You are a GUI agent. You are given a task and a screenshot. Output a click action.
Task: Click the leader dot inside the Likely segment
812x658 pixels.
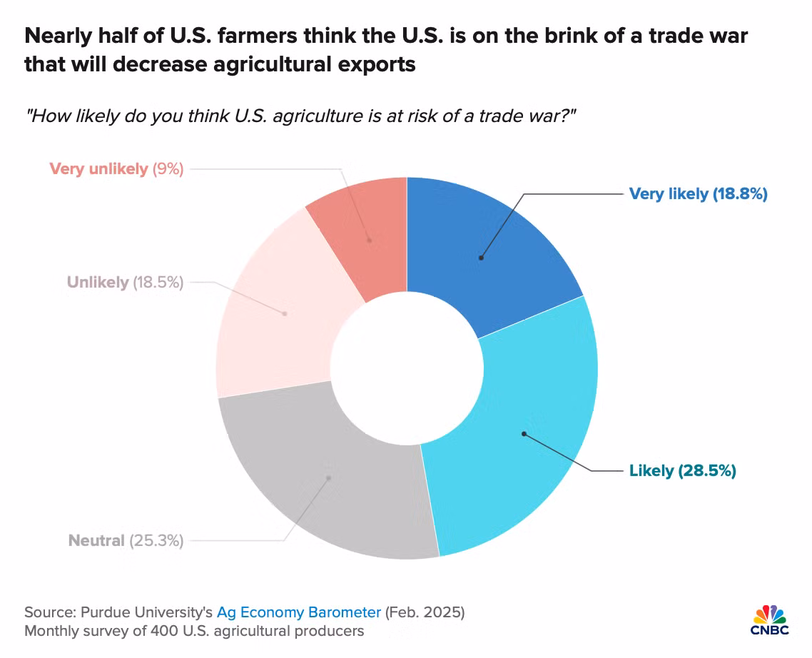(x=523, y=433)
